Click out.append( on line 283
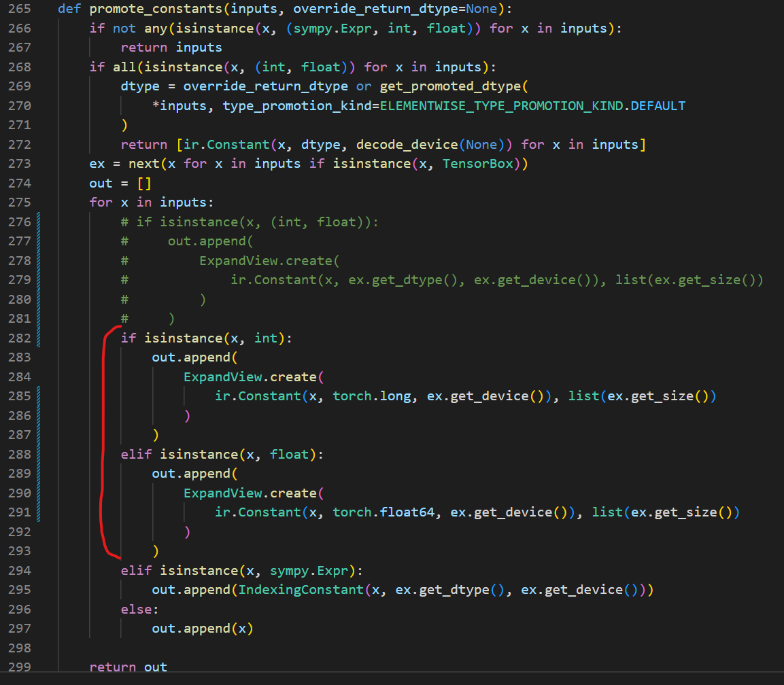 point(194,357)
